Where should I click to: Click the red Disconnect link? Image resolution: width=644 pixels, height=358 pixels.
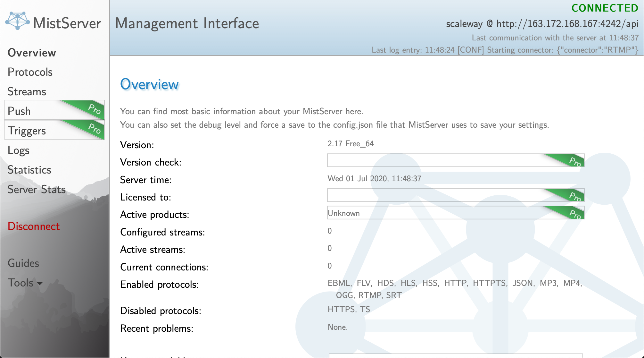click(34, 226)
